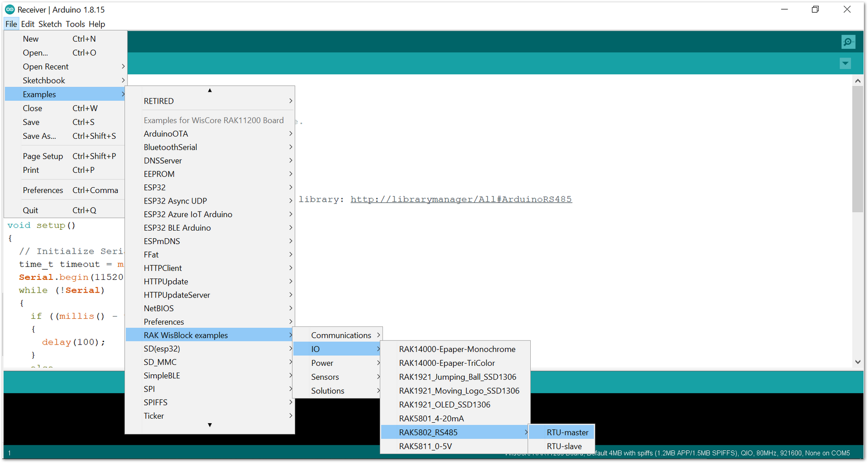The image size is (868, 463).
Task: Open RAK14000-Epaper-Monochrome example
Action: point(455,350)
